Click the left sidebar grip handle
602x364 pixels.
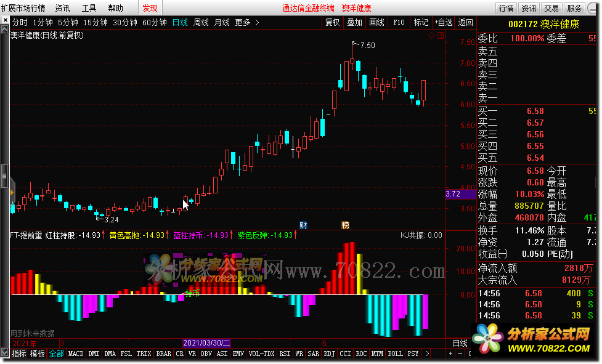point(4,176)
